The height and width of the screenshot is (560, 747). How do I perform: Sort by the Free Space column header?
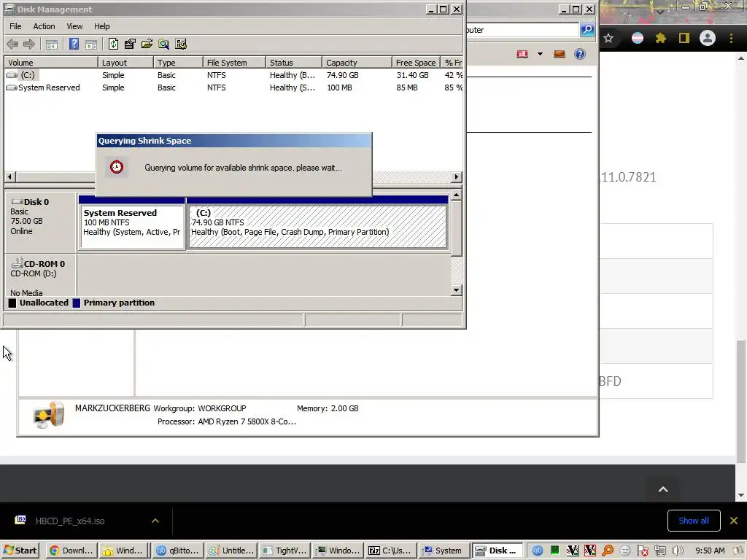(x=415, y=63)
